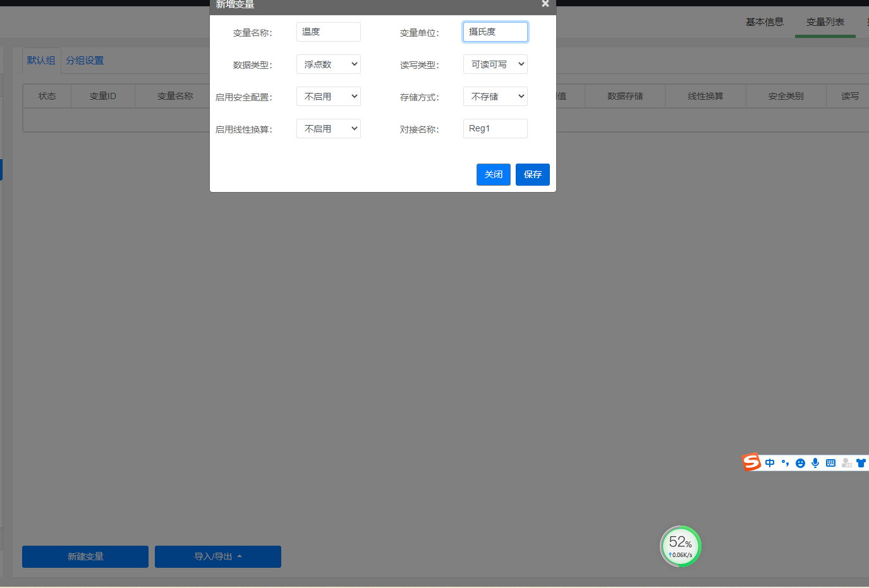Click the 关闭 button in the dialog
Image resolution: width=869 pixels, height=588 pixels.
point(494,174)
